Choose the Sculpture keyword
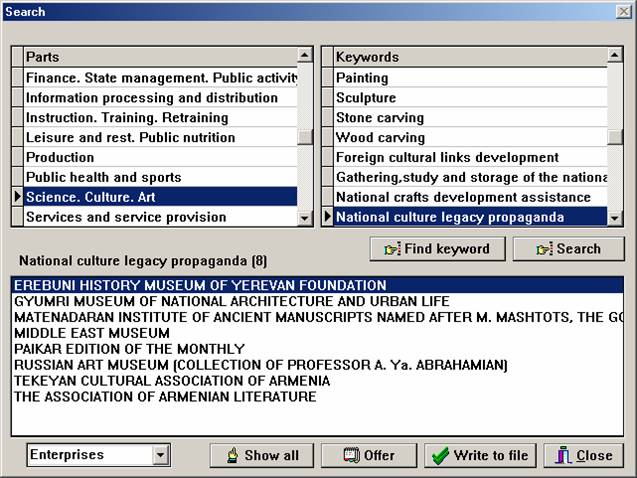The height and width of the screenshot is (478, 637). [366, 98]
